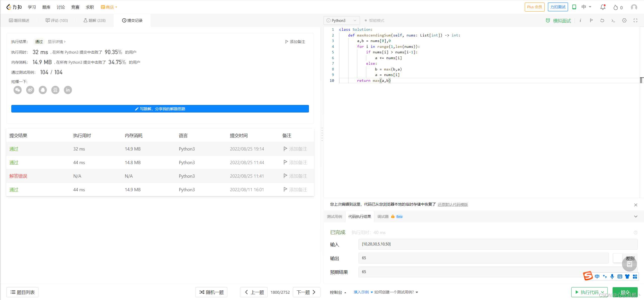Screen dimensions: 644x300
Task: Collapse the test result panel chevron
Action: coord(636,216)
